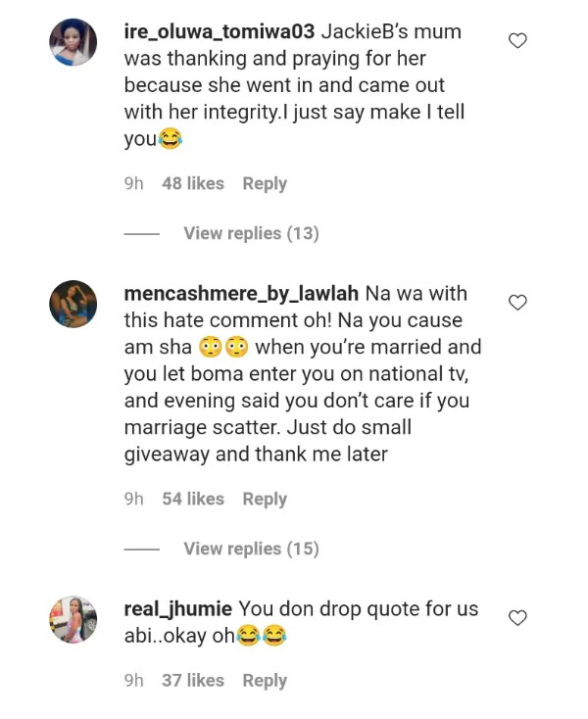Screen dimensions: 588x719
Task: Open mencashmere_by_lawlah's avatar
Action: [73, 305]
